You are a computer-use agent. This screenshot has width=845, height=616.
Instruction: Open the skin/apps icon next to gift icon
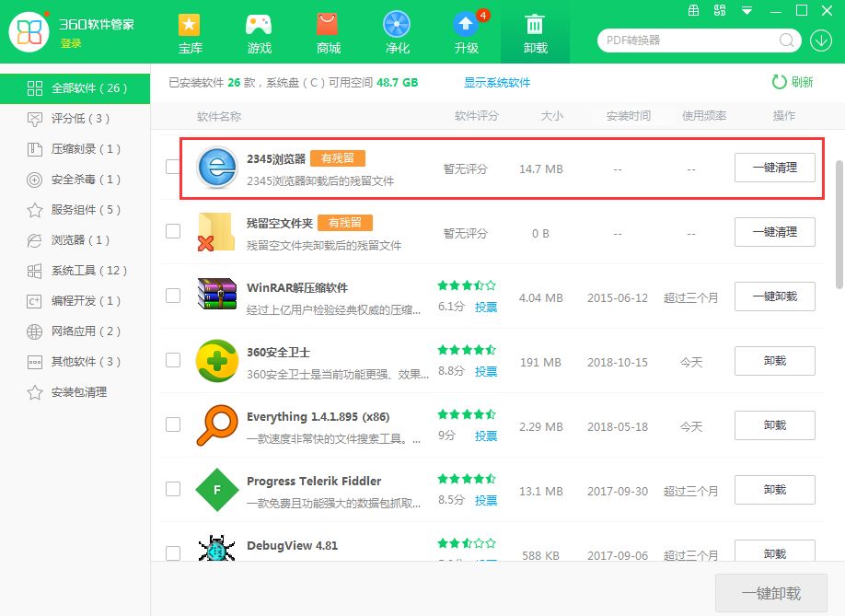point(720,10)
